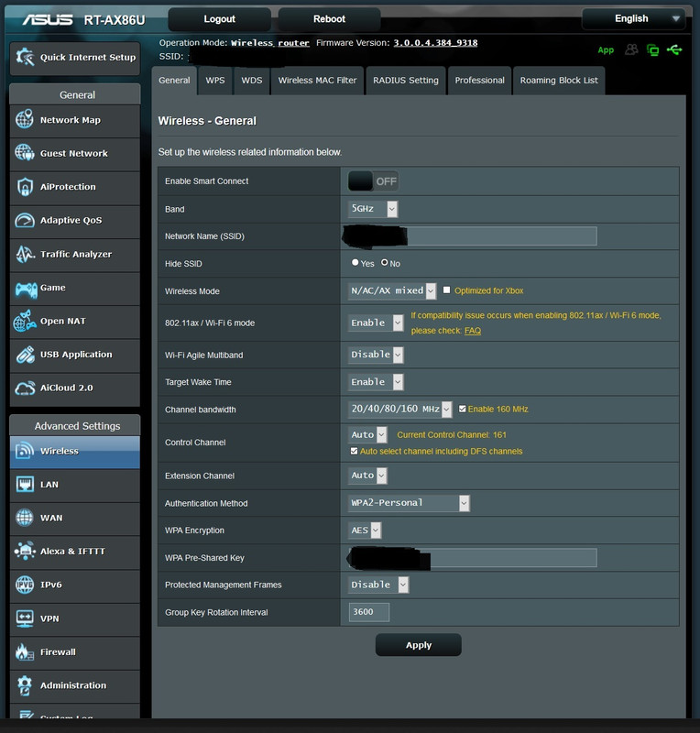Screen dimensions: 700x733
Task: Click the Reboot button
Action: 329,19
